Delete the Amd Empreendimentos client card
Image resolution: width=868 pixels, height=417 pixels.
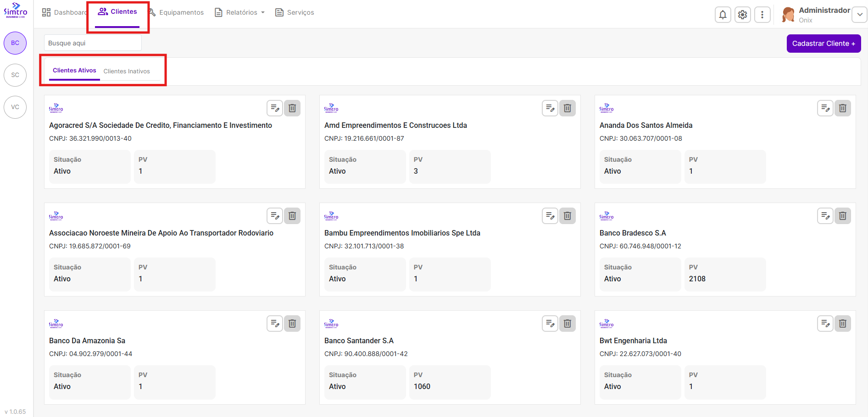(x=567, y=108)
